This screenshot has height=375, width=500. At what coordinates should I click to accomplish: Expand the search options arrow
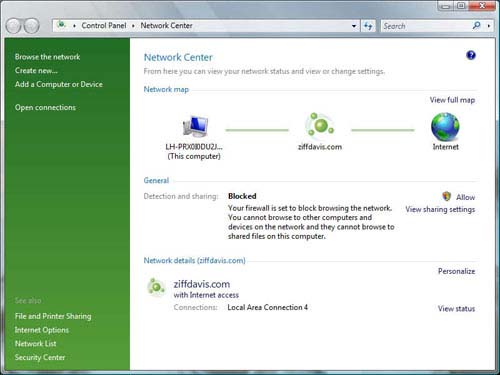(x=489, y=26)
